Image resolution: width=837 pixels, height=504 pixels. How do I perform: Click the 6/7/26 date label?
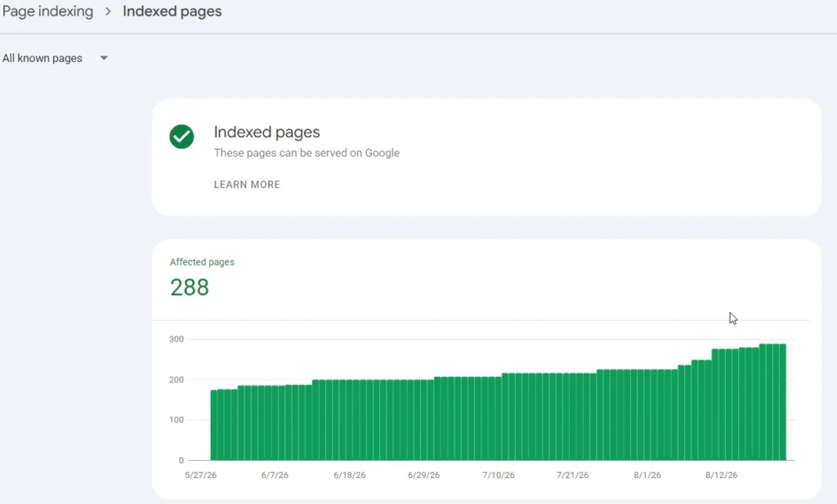[275, 475]
